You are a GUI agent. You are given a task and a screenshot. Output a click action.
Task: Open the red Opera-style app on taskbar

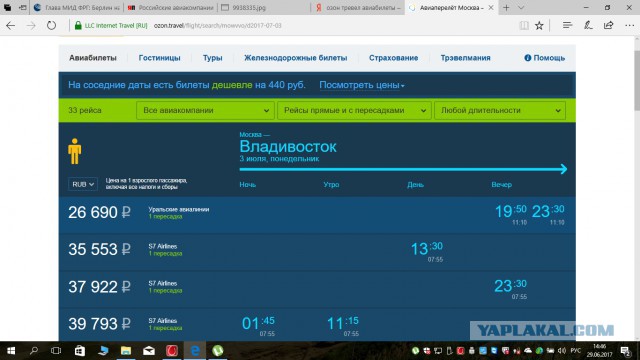pyautogui.click(x=172, y=351)
